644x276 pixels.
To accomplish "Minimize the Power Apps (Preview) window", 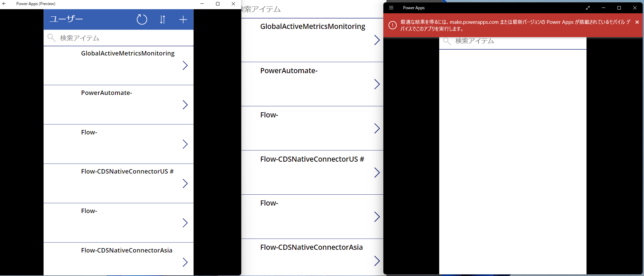I will [x=202, y=4].
